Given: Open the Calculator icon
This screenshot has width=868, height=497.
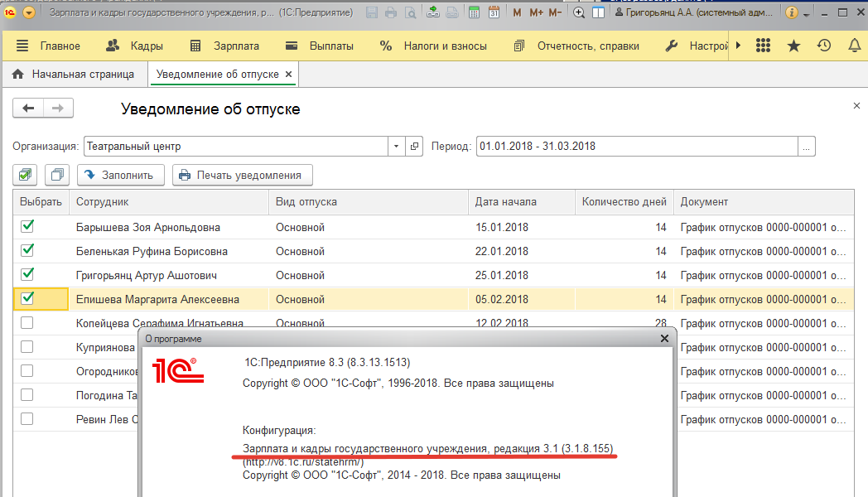Looking at the screenshot, I should pyautogui.click(x=474, y=12).
